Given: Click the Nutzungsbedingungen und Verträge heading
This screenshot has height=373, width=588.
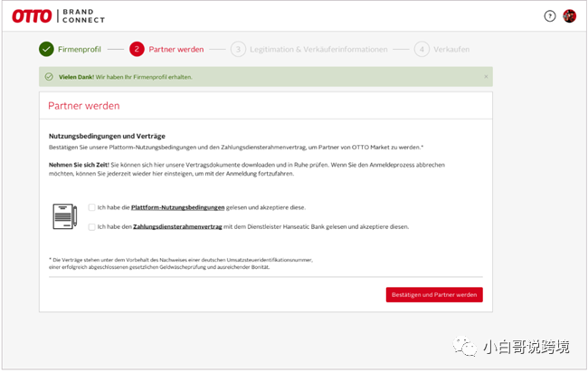Looking at the screenshot, I should pos(107,136).
